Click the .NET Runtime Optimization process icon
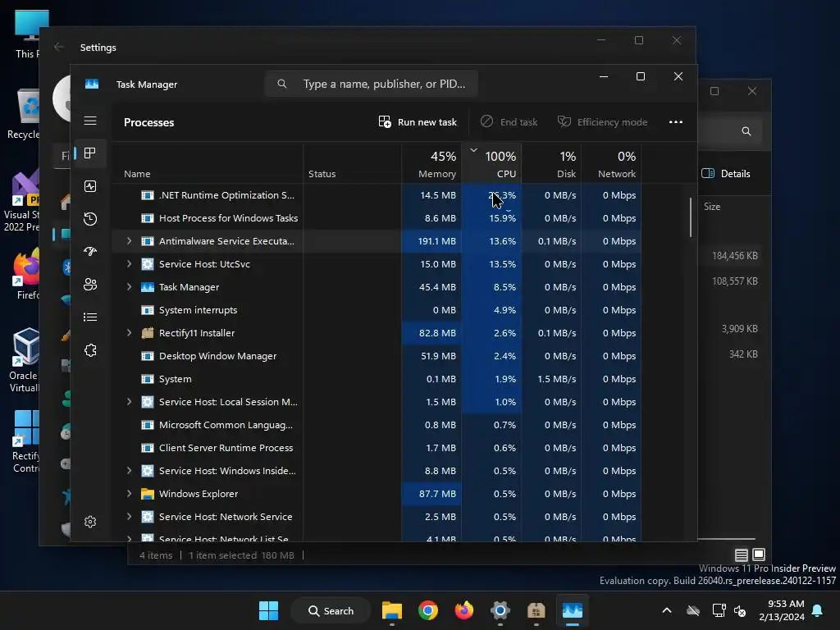 [148, 195]
